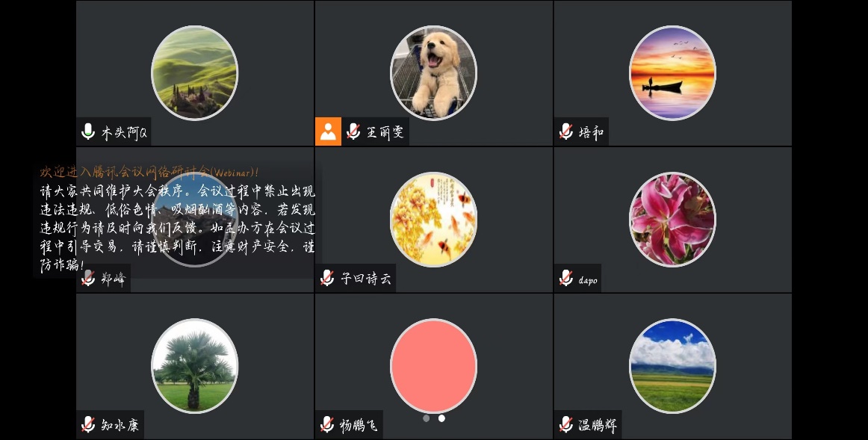
Task: Click the muted mic icon beside dapo
Action: [565, 278]
